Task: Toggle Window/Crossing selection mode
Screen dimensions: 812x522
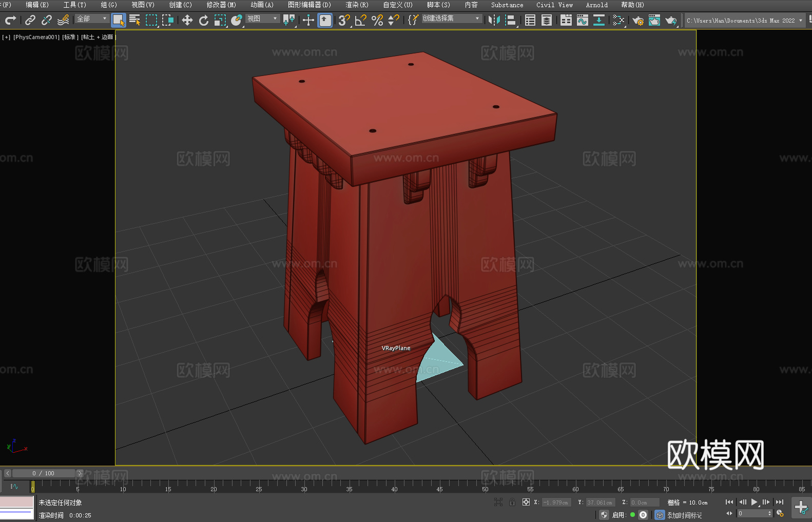Action: click(x=168, y=20)
